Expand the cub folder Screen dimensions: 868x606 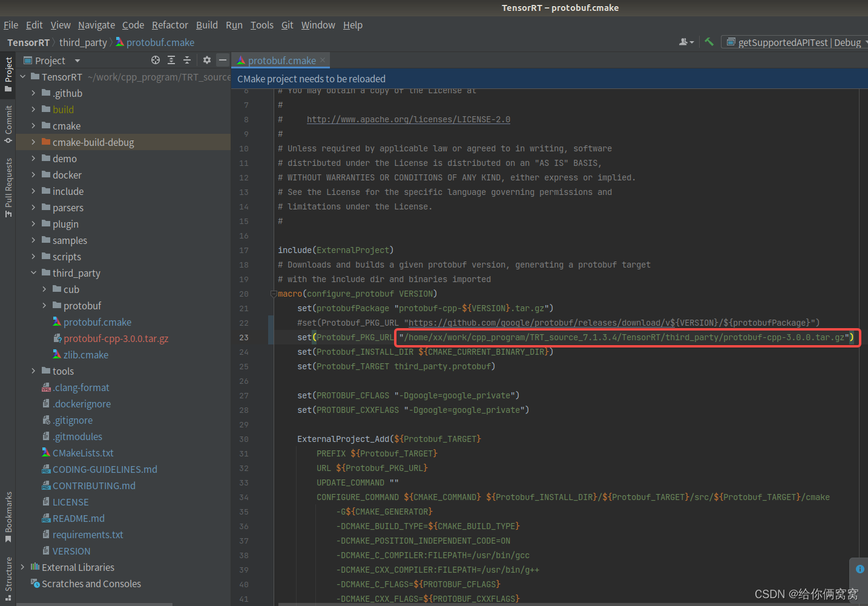click(45, 289)
